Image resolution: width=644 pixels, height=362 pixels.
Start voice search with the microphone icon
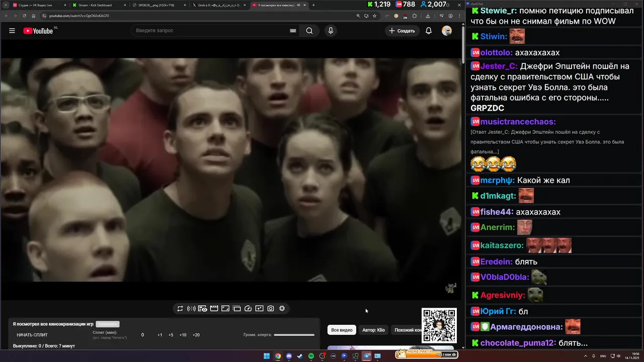click(x=331, y=31)
